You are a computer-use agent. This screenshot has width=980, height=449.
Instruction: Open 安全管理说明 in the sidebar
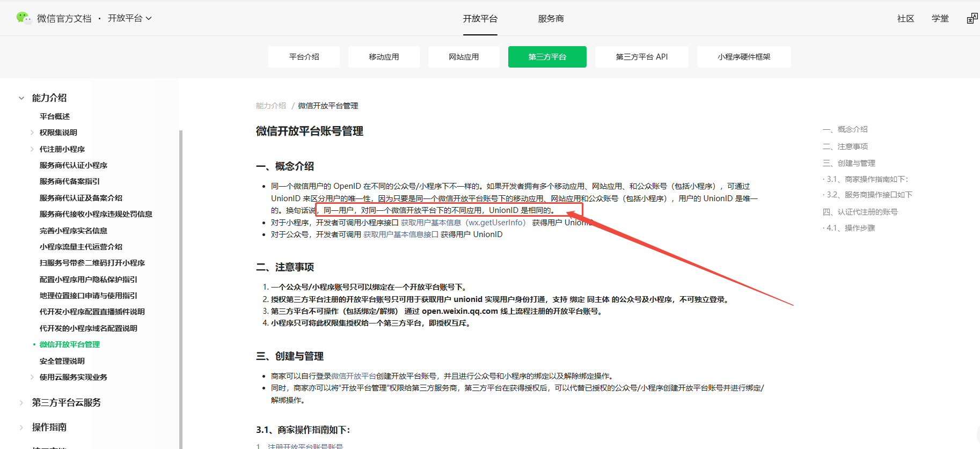pyautogui.click(x=62, y=361)
